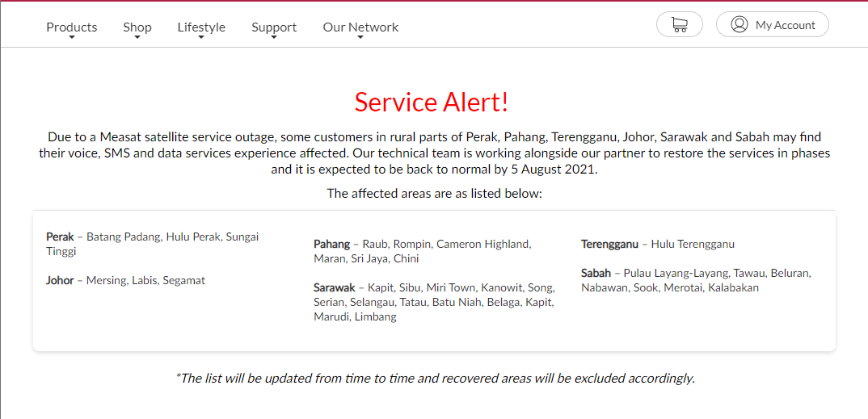Open the shopping cart icon
The image size is (868, 419).
(x=679, y=24)
